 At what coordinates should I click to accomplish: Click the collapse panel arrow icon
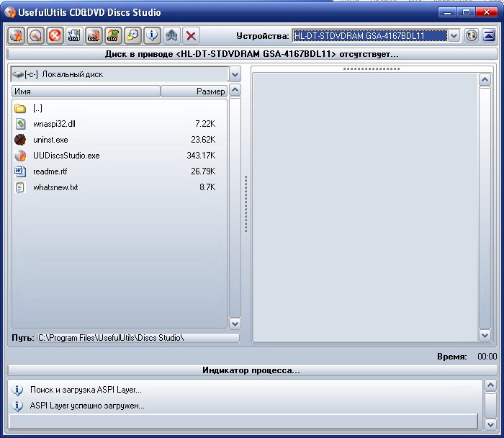(489, 36)
